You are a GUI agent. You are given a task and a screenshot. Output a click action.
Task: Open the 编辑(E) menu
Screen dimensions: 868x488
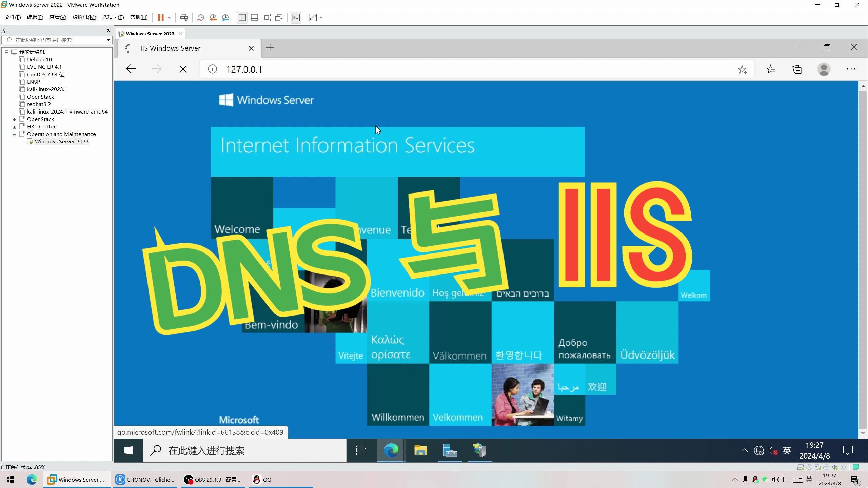(x=35, y=17)
